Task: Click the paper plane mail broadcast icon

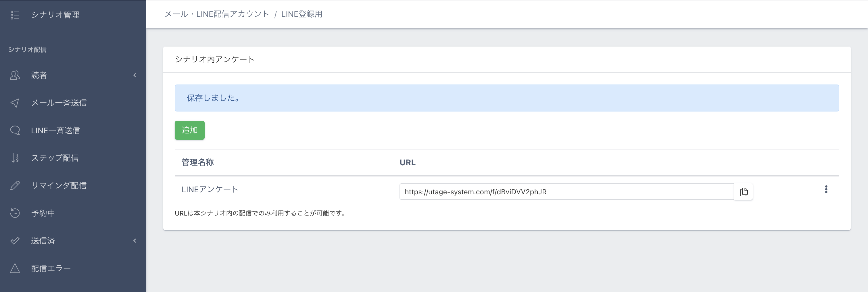Action: click(15, 103)
